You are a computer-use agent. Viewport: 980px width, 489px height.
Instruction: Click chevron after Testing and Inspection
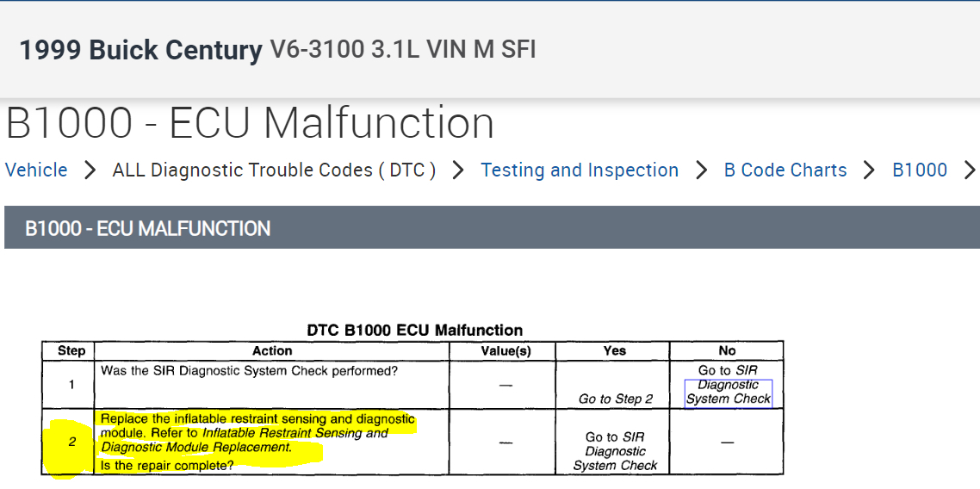tap(702, 170)
